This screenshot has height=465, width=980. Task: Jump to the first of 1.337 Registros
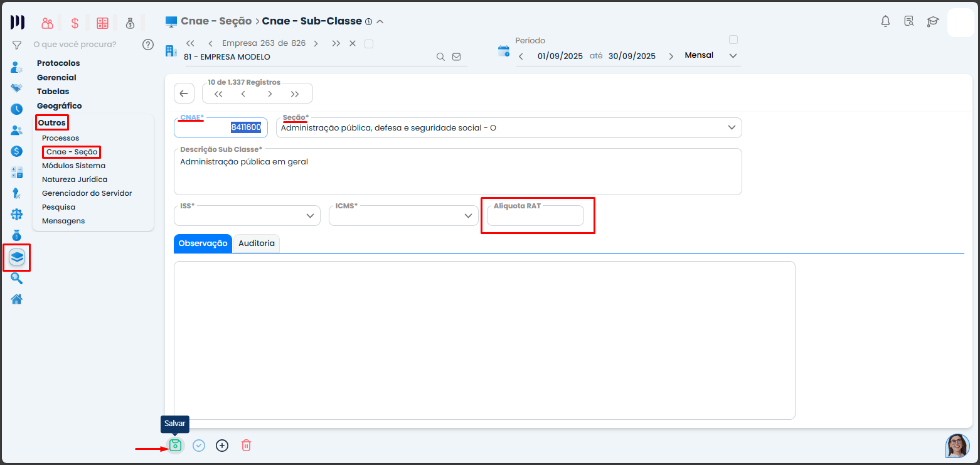pos(218,94)
